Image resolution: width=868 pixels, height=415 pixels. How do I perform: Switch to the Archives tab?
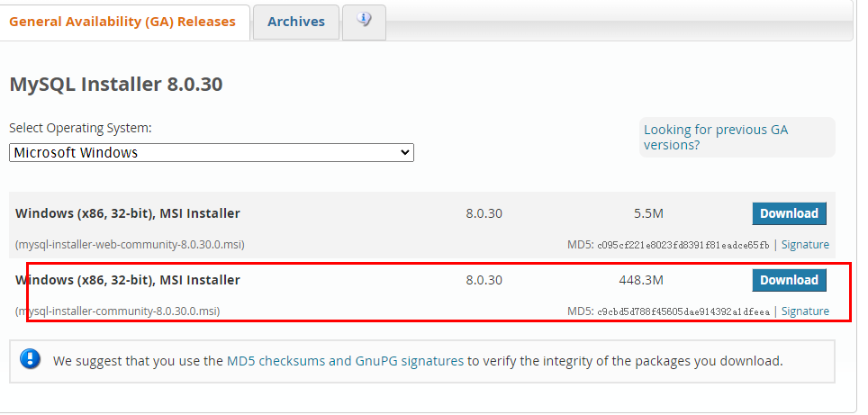(x=296, y=23)
